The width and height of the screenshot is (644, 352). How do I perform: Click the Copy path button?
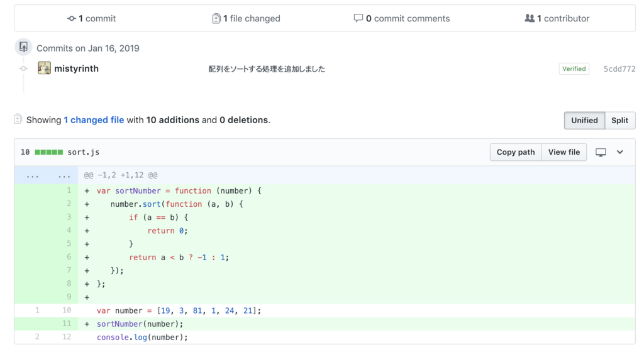tap(516, 152)
